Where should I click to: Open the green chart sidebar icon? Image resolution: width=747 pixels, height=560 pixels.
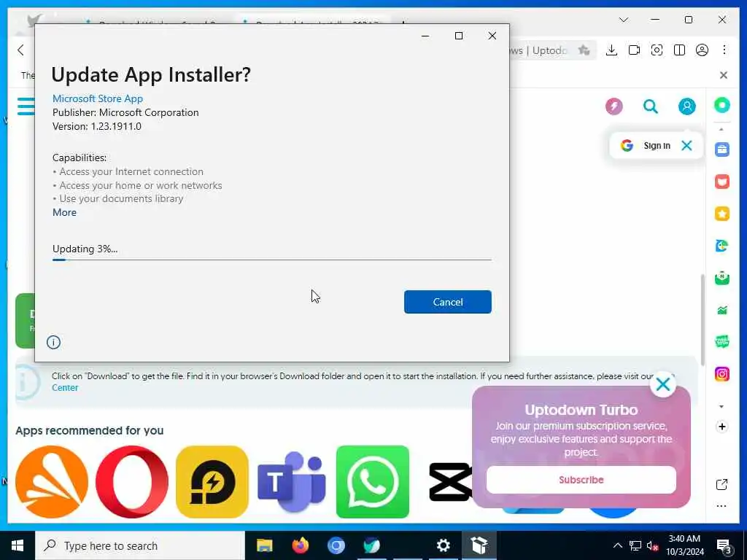click(x=721, y=311)
